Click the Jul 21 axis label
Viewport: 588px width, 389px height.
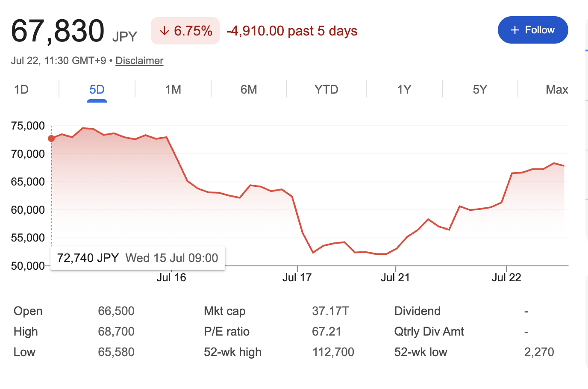(x=395, y=277)
